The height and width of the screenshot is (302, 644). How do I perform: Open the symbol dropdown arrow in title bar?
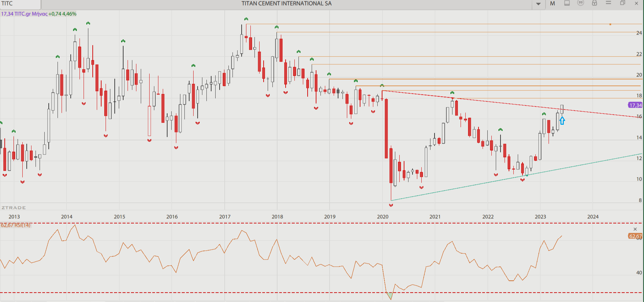[x=538, y=4]
